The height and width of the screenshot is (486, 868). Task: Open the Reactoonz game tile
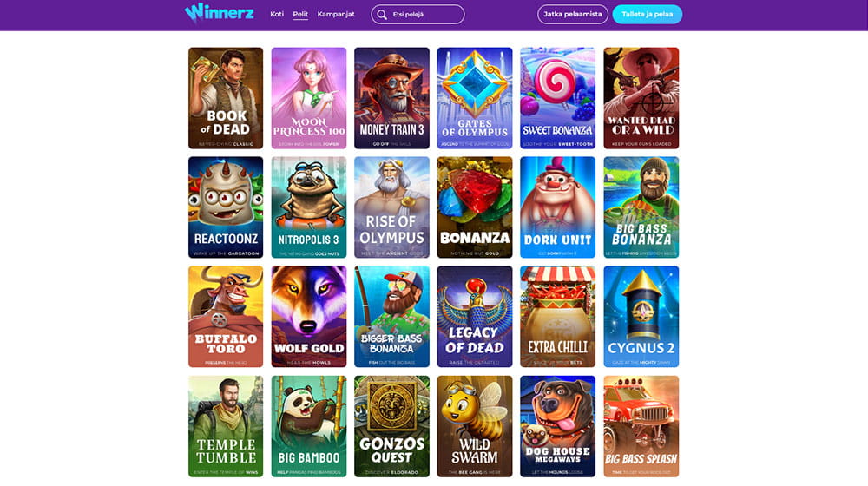tap(226, 207)
